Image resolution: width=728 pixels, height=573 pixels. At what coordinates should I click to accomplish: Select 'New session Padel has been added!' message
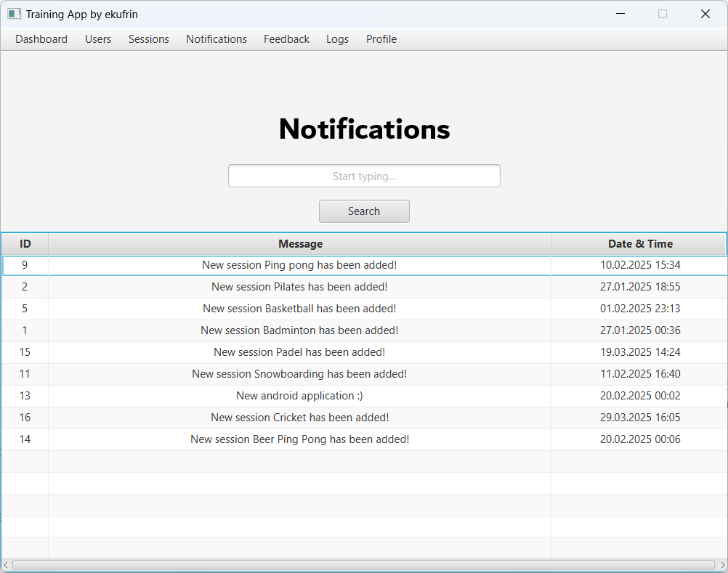tap(299, 352)
